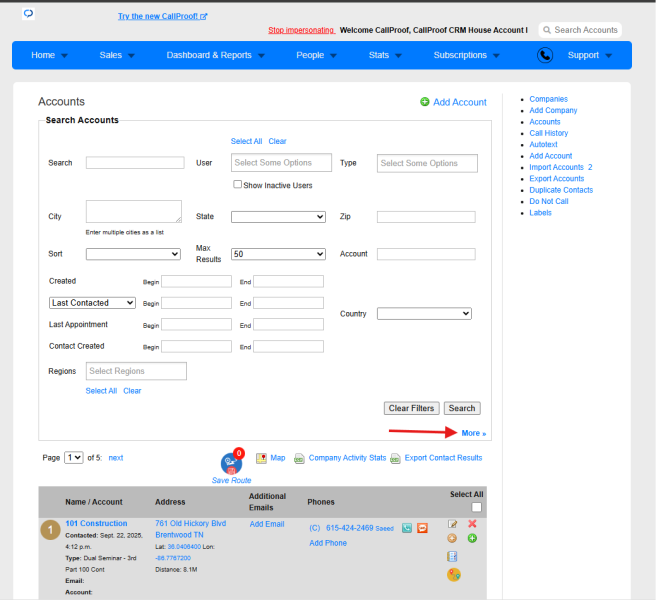
Task: Open the Support menu
Action: point(589,55)
